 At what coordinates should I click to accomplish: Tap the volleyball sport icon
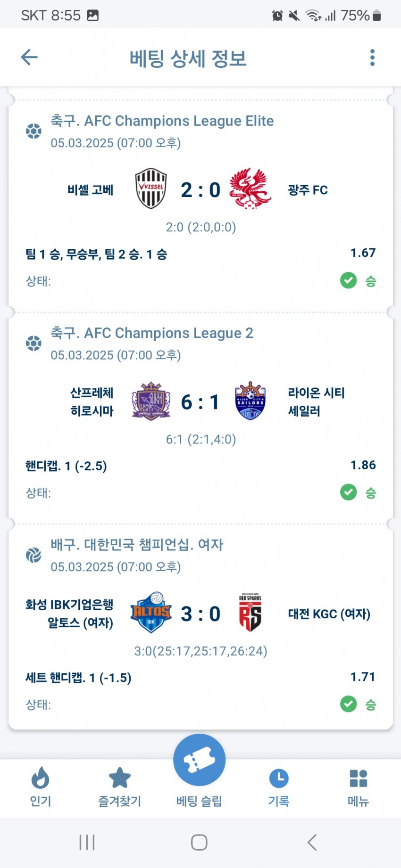click(33, 555)
